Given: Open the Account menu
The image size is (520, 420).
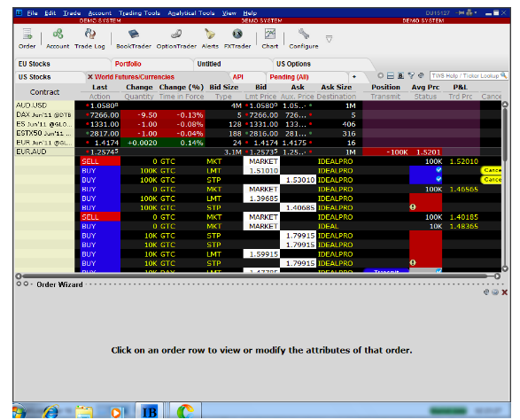Looking at the screenshot, I should coord(100,13).
